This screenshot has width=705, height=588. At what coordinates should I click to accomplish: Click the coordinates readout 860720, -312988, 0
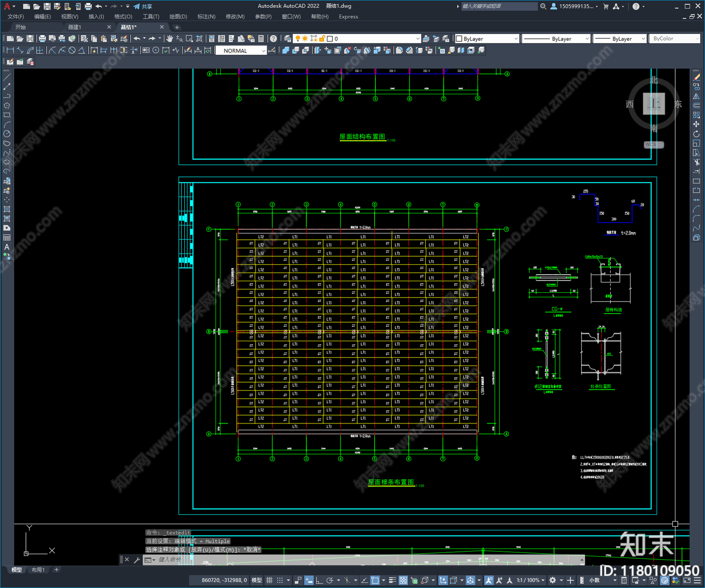(224, 580)
